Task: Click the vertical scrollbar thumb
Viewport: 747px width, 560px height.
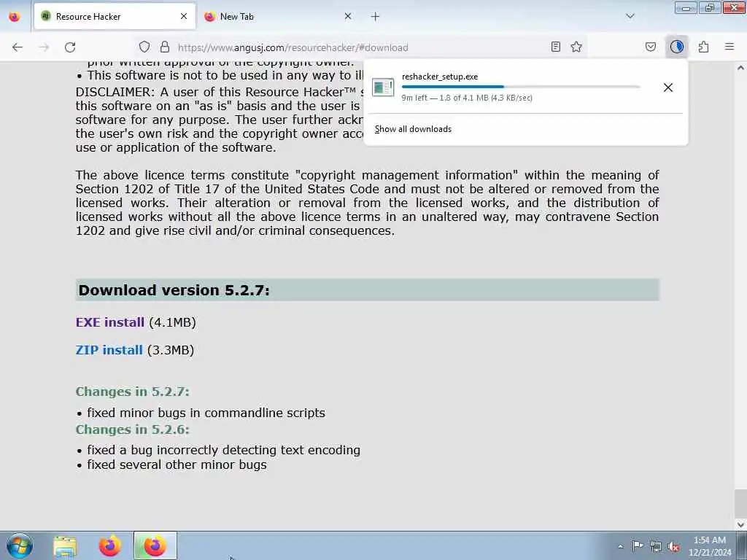Action: [x=740, y=503]
